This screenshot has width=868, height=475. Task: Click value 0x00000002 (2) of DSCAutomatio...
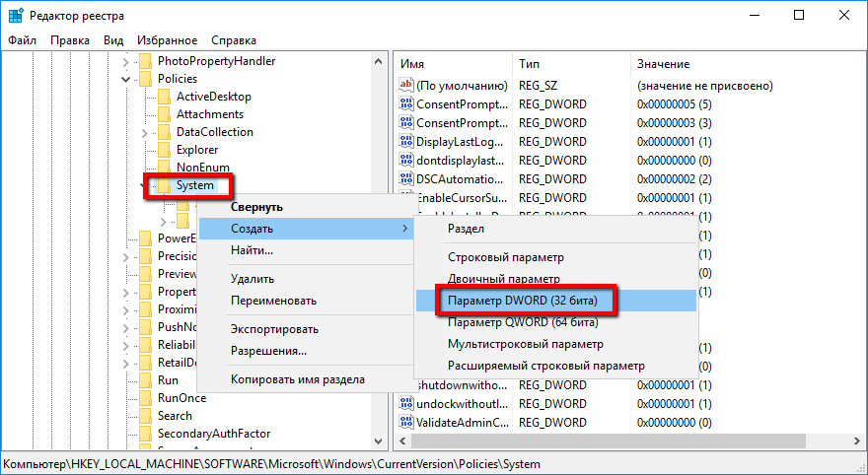tap(675, 179)
